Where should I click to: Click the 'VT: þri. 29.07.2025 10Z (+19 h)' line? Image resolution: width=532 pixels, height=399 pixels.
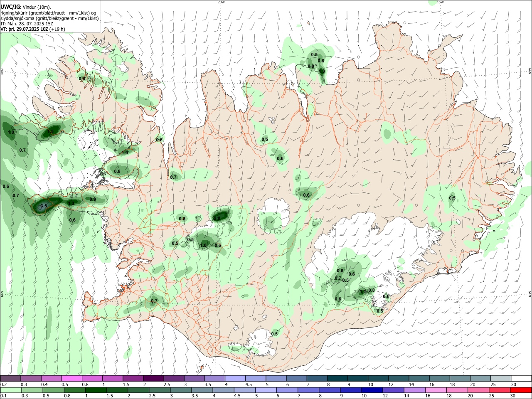33,29
